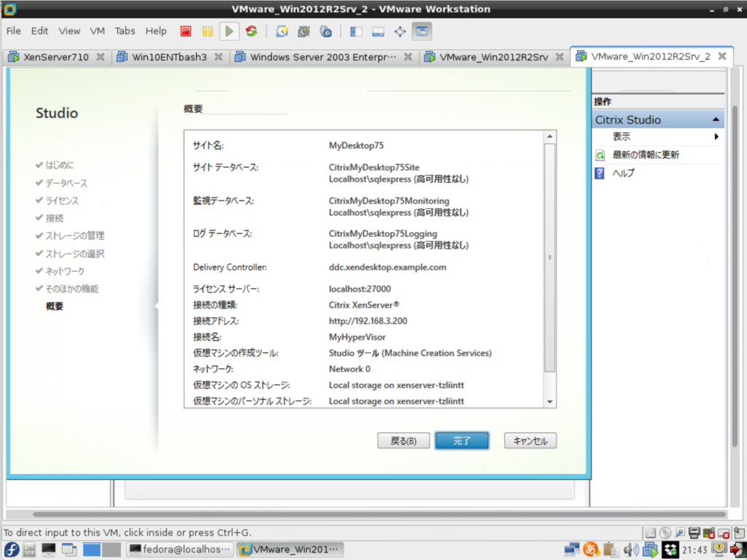Click the summary list's down arrow
747x560 pixels.
pyautogui.click(x=550, y=402)
